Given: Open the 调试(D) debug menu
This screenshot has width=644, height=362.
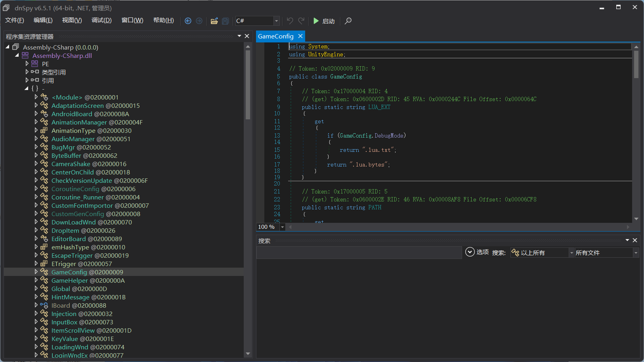Looking at the screenshot, I should (101, 20).
